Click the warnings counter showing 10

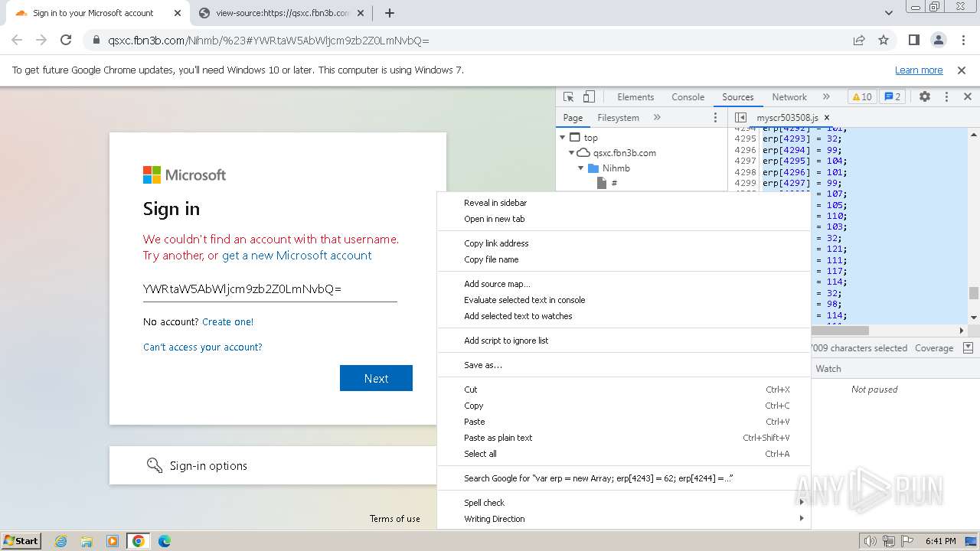tap(861, 97)
